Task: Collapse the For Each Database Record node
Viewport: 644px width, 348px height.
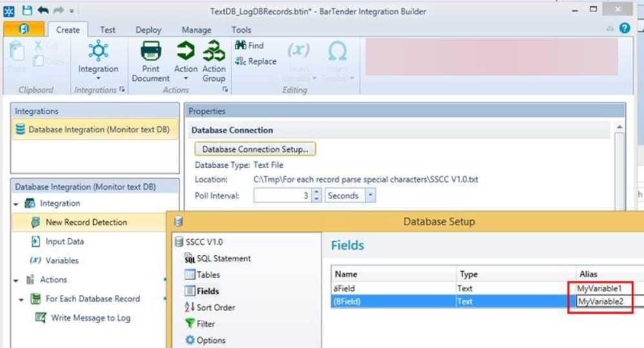Action: point(21,300)
